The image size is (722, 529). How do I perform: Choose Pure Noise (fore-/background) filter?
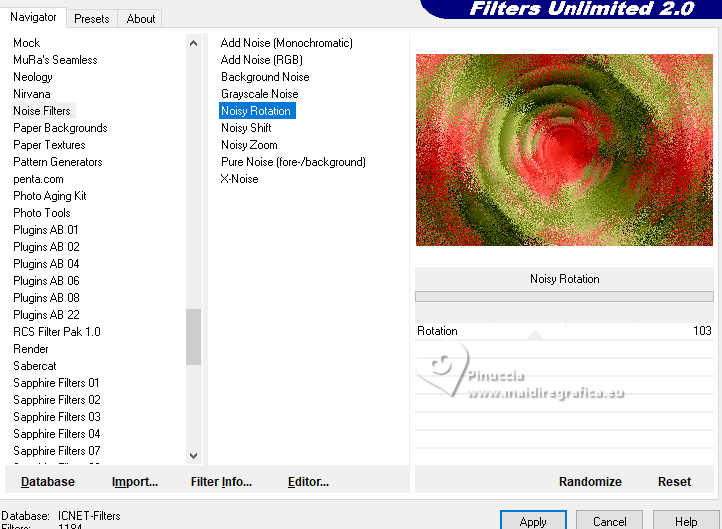point(293,162)
